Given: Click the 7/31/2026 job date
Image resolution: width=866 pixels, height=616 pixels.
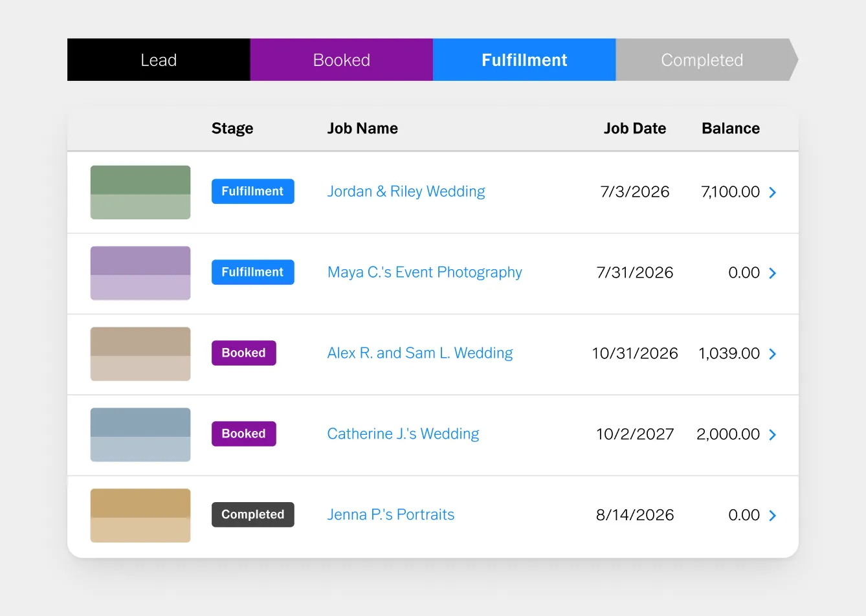Looking at the screenshot, I should tap(635, 273).
